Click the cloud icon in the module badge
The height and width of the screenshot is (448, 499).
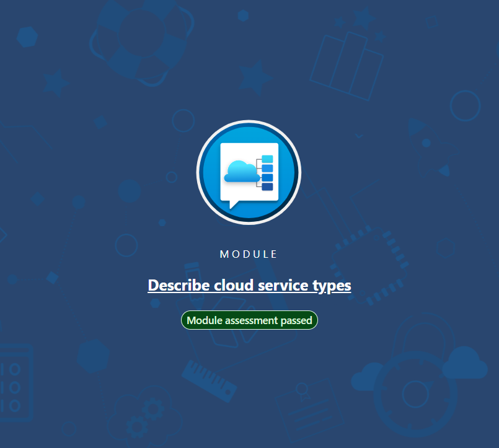point(242,171)
